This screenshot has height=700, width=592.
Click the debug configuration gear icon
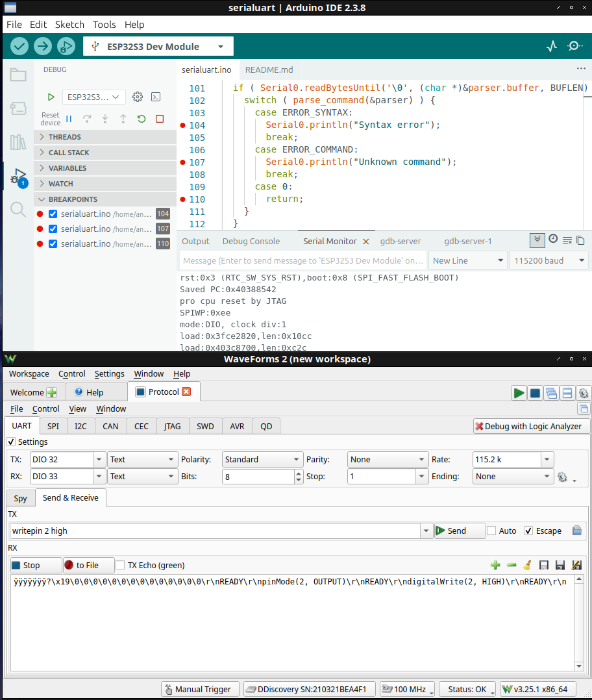coord(138,96)
